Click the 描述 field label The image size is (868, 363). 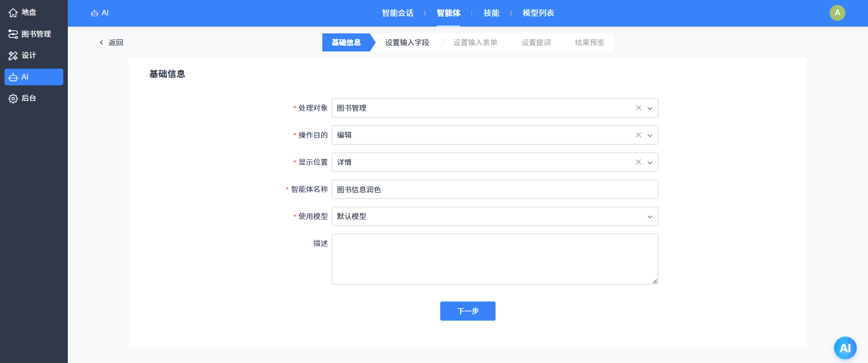point(321,243)
